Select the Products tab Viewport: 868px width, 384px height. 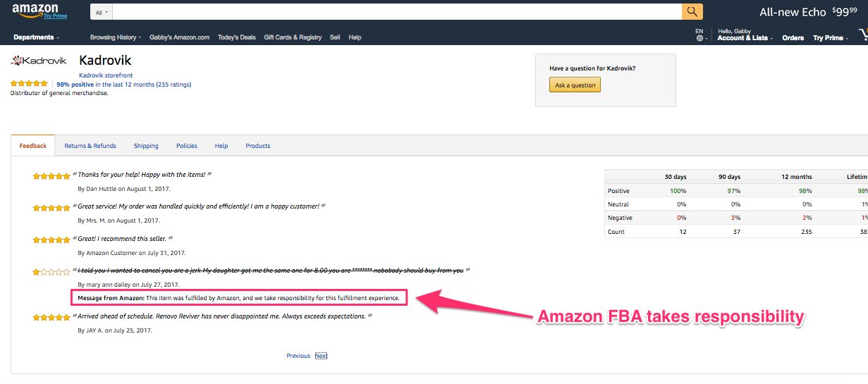point(258,146)
